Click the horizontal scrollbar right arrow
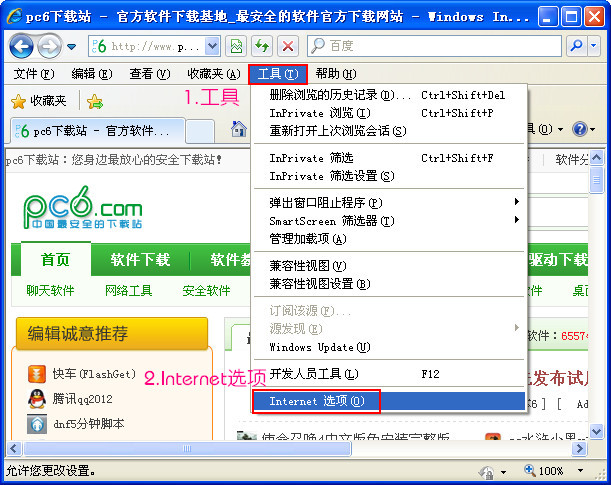The image size is (611, 485). [579, 448]
